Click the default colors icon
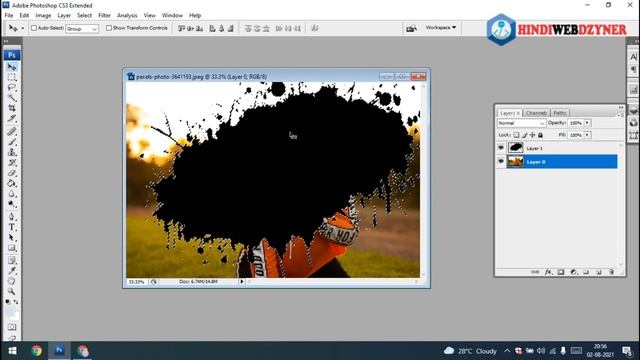This screenshot has width=640, height=360. coord(8,302)
